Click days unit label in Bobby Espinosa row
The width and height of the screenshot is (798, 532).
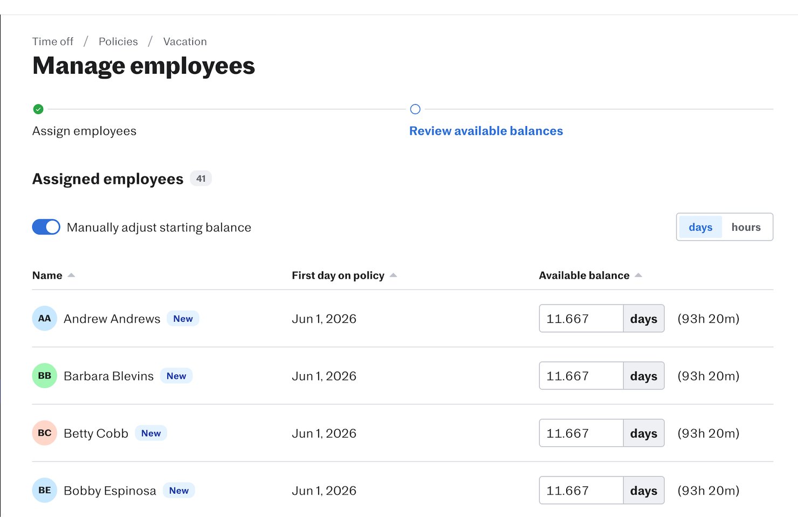click(644, 490)
